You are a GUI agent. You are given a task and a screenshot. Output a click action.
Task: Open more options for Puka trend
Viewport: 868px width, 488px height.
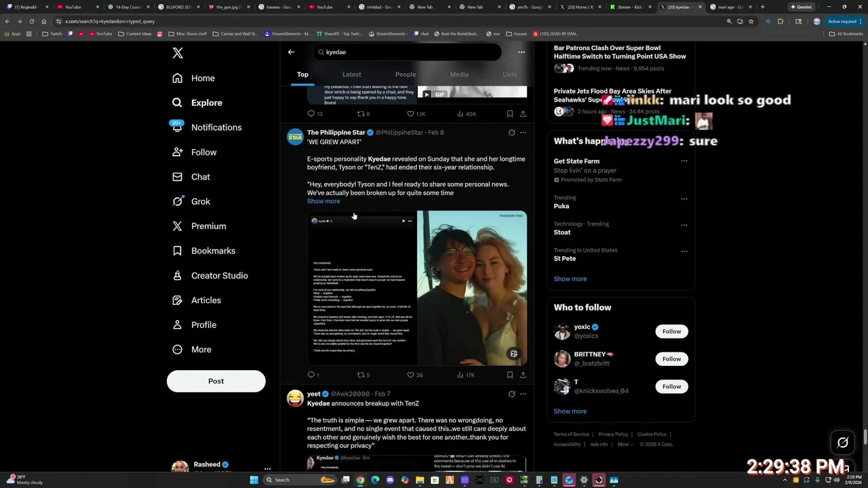684,199
